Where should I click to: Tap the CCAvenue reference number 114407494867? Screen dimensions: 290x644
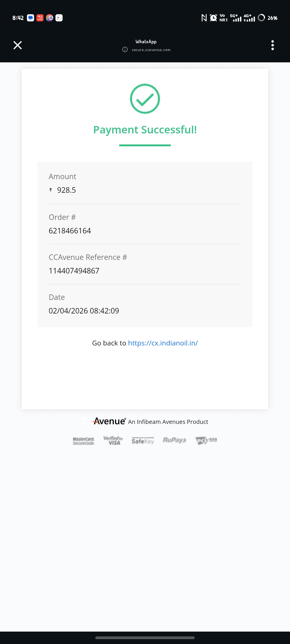coord(74,270)
